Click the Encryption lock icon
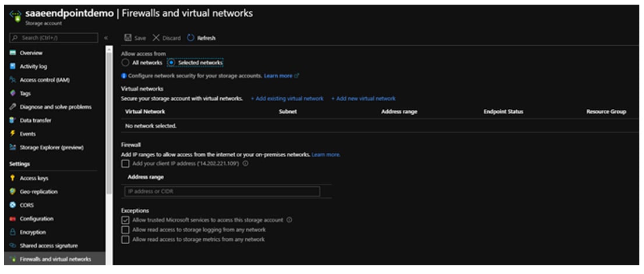Image resolution: width=644 pixels, height=274 pixels. [12, 232]
